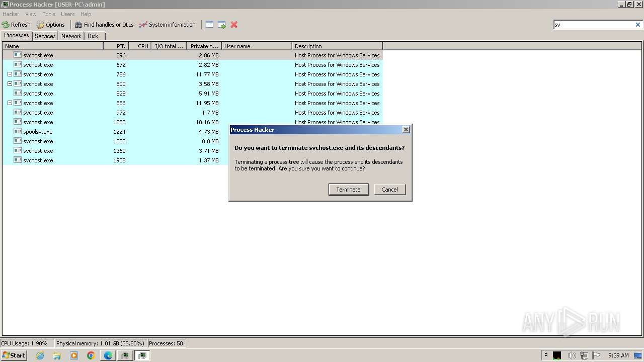Screen dimensions: 644x362
Task: Select svchost.exe row with PID 1360
Action: point(116,151)
